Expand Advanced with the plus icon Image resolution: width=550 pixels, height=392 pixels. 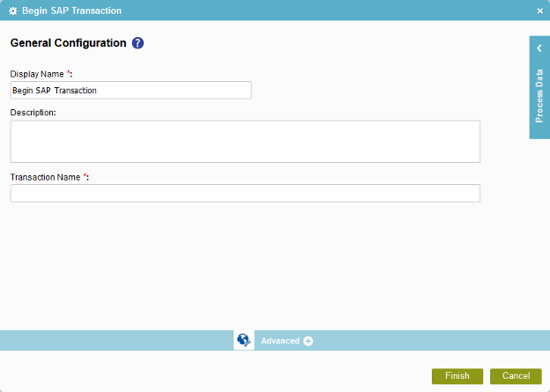tap(308, 341)
